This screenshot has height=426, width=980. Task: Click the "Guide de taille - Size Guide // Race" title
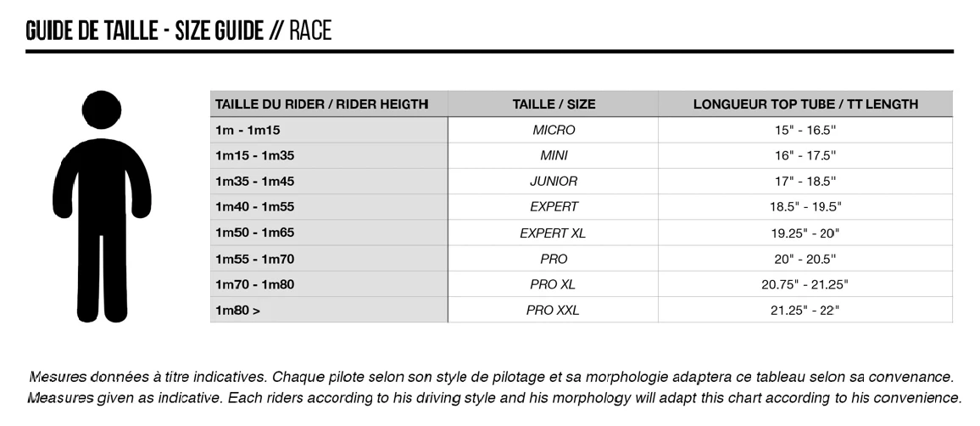click(x=179, y=31)
